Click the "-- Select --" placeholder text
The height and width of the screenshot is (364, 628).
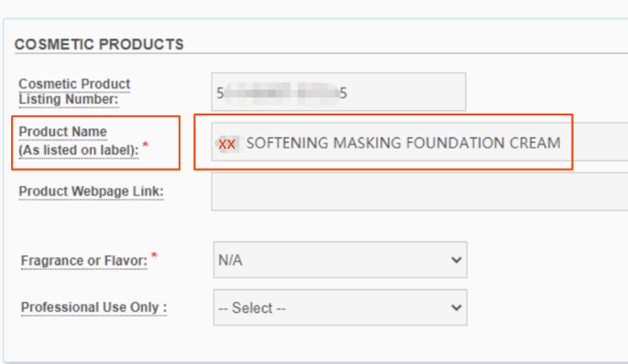(x=252, y=308)
